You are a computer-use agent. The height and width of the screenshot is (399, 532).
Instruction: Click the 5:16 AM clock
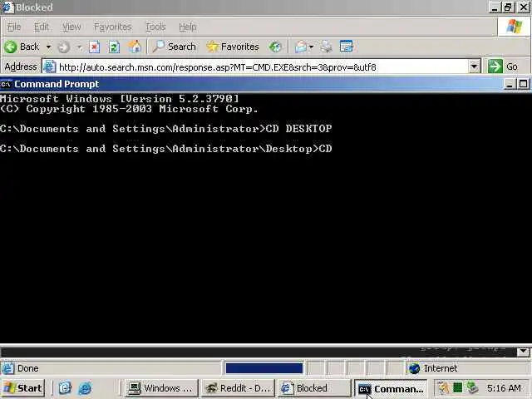[x=504, y=388]
